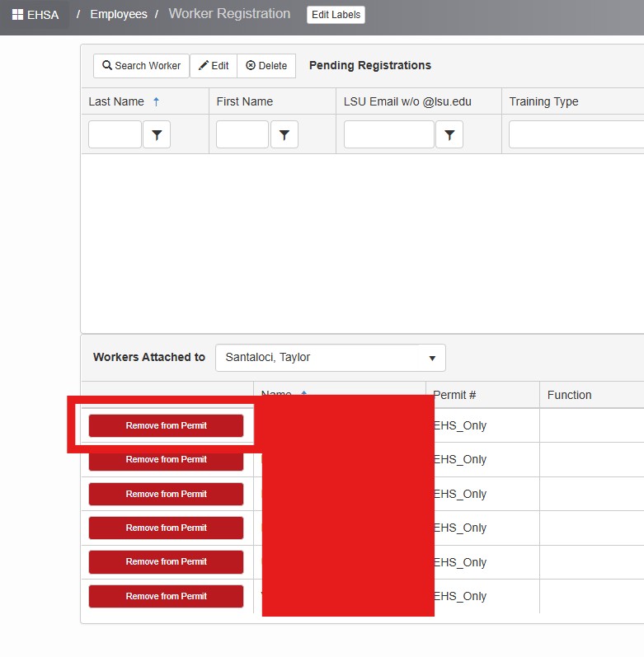The height and width of the screenshot is (657, 644).
Task: Select the Training Type filter field
Action: (x=576, y=135)
